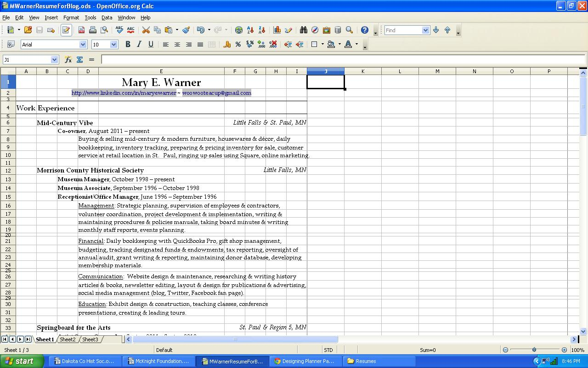
Task: Toggle Edit File mode button
Action: click(x=66, y=30)
